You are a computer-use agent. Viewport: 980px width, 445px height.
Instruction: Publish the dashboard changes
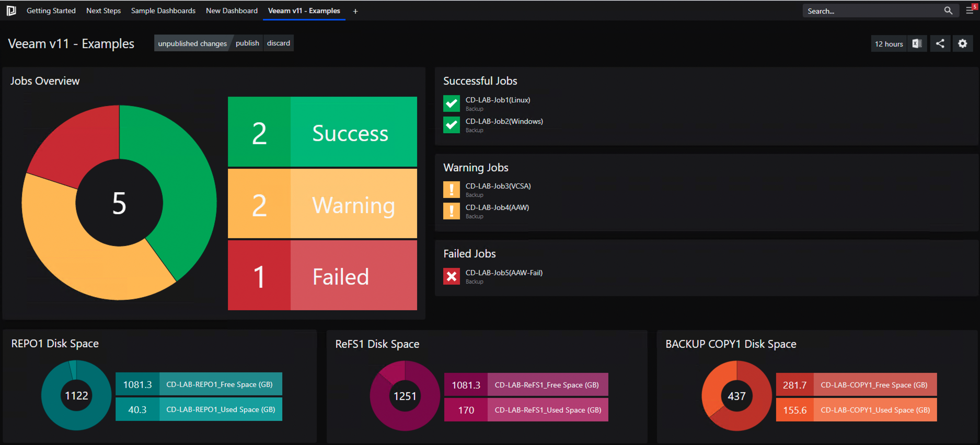tap(247, 43)
